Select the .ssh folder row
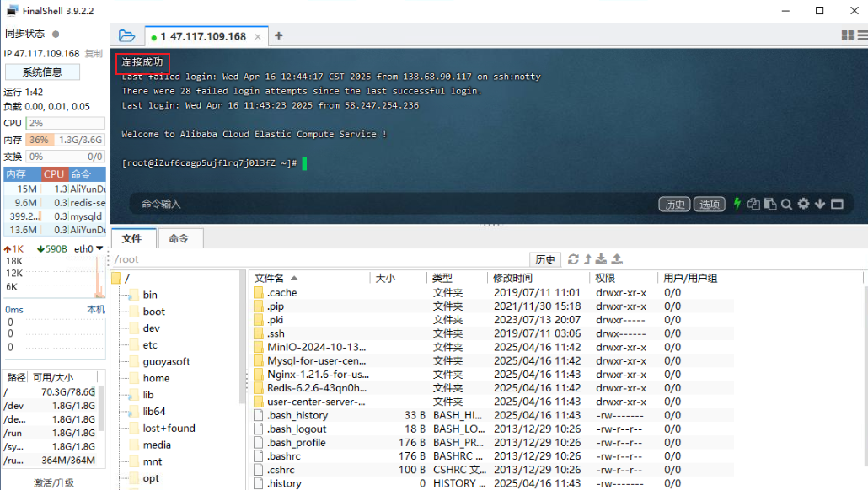The width and height of the screenshot is (868, 490). click(x=493, y=333)
